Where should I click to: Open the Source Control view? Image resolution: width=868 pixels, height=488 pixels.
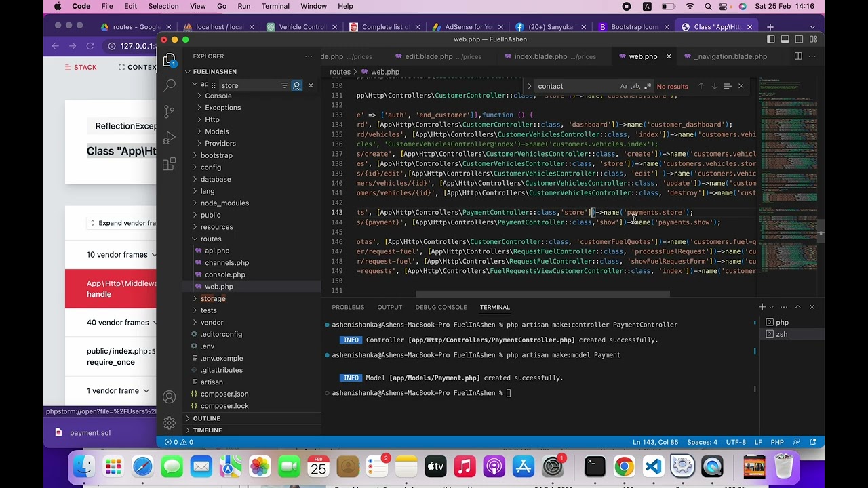tap(170, 112)
